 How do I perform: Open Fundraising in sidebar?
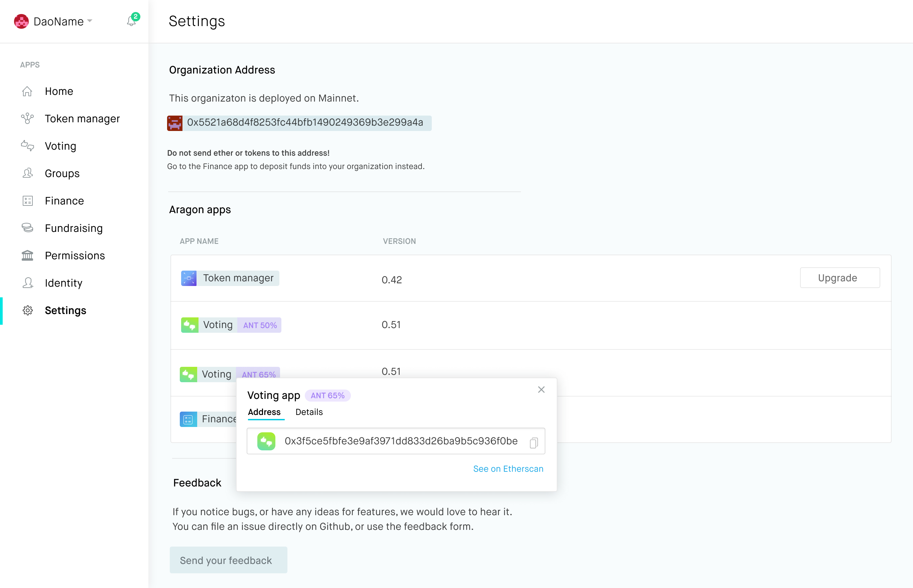click(x=74, y=228)
